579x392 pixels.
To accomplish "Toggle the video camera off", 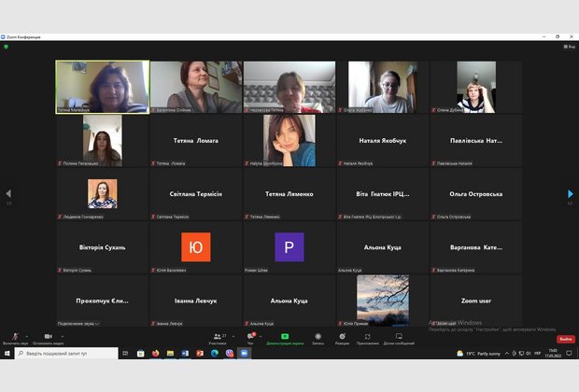I will click(48, 337).
